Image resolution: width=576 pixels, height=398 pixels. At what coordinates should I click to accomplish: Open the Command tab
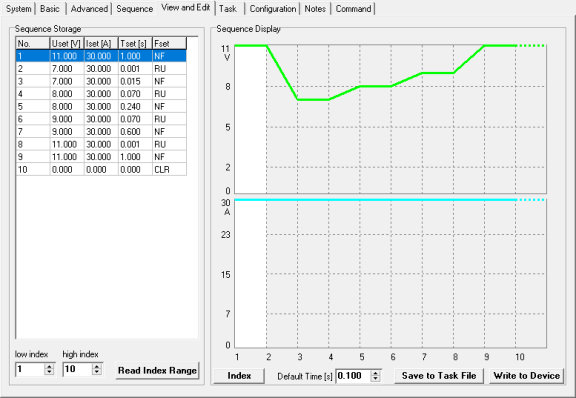pyautogui.click(x=353, y=9)
